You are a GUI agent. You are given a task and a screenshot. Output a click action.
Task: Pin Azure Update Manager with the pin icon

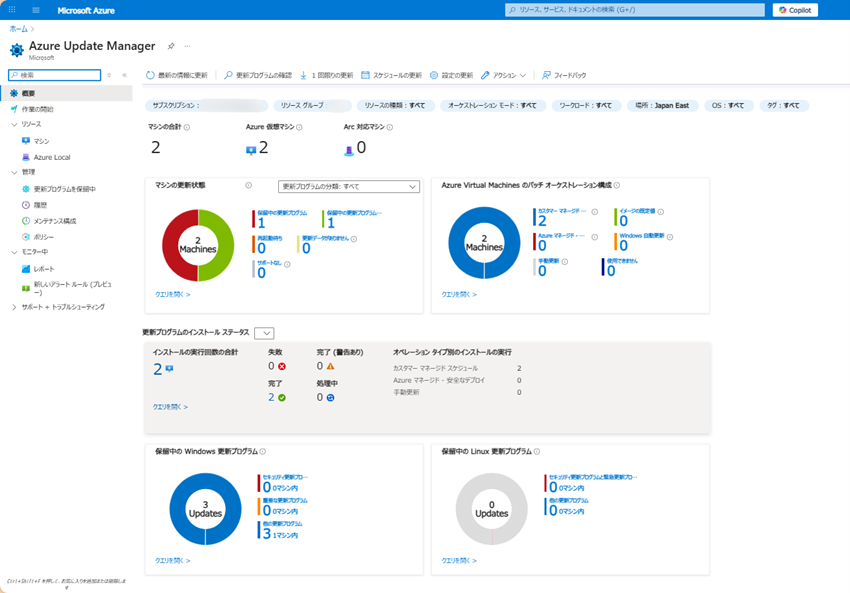click(x=171, y=46)
